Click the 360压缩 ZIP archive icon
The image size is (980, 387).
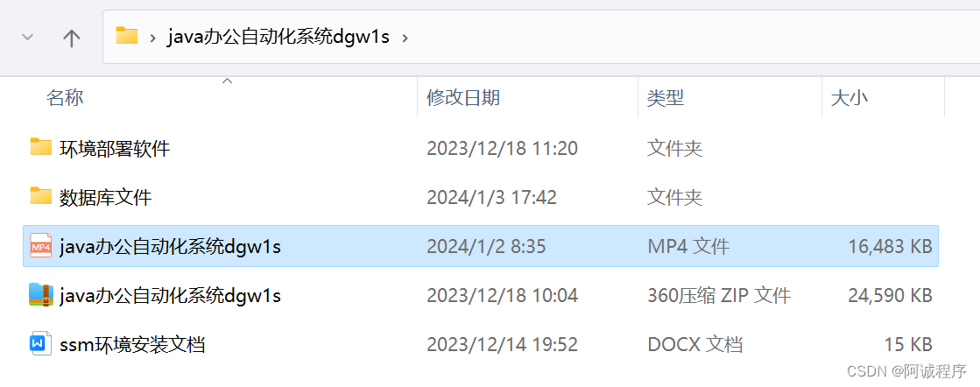(x=40, y=294)
